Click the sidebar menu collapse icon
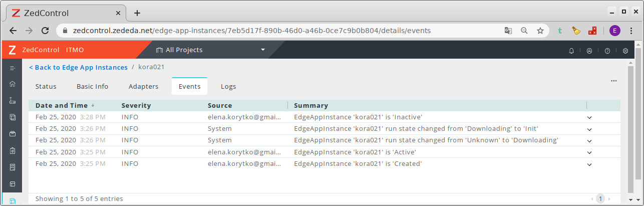The width and height of the screenshot is (644, 206). tap(13, 68)
